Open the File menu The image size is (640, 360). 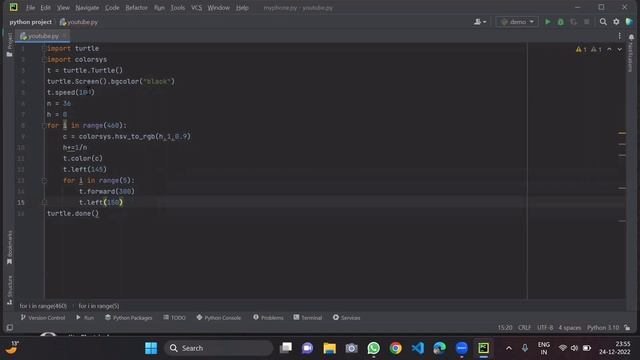30,7
